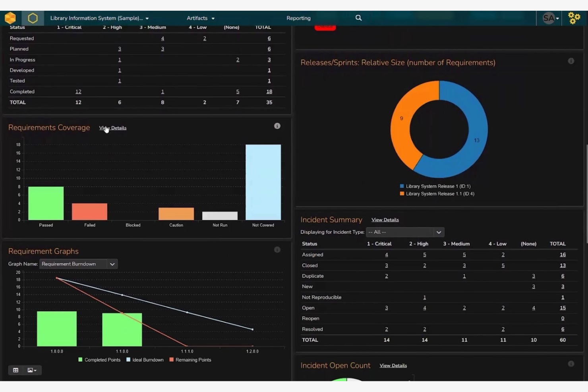Screen dimensions: 588x392
Task: Open the yellow gears administration icon
Action: pos(574,18)
